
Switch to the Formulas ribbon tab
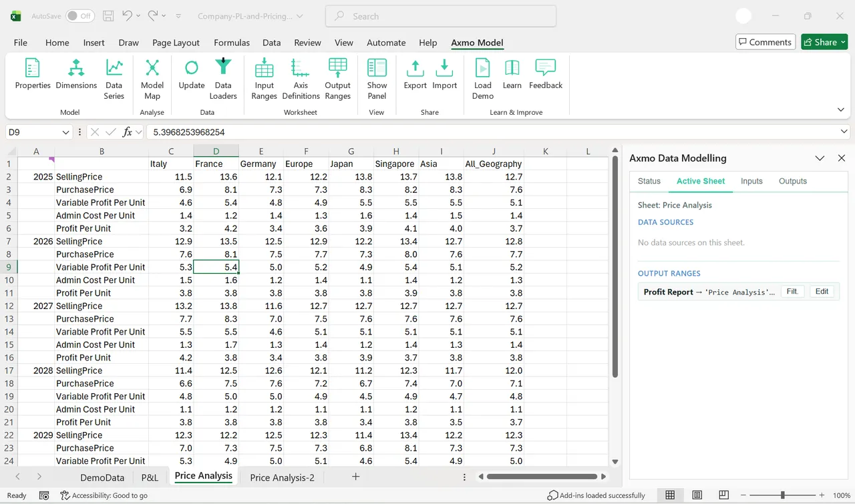pyautogui.click(x=232, y=42)
